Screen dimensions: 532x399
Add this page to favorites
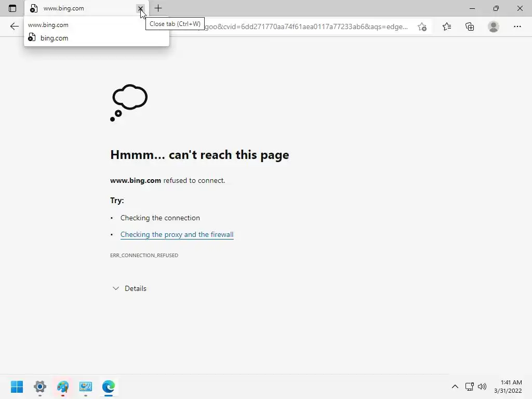(422, 26)
